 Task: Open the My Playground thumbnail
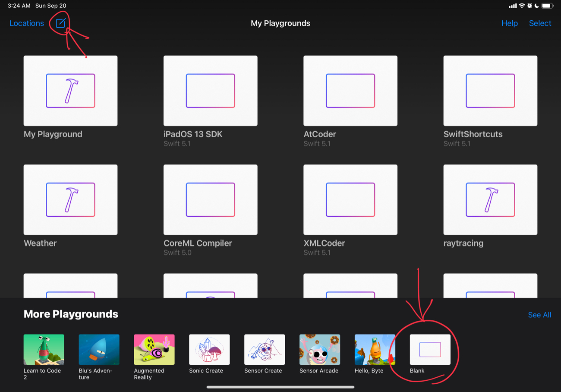tap(70, 91)
